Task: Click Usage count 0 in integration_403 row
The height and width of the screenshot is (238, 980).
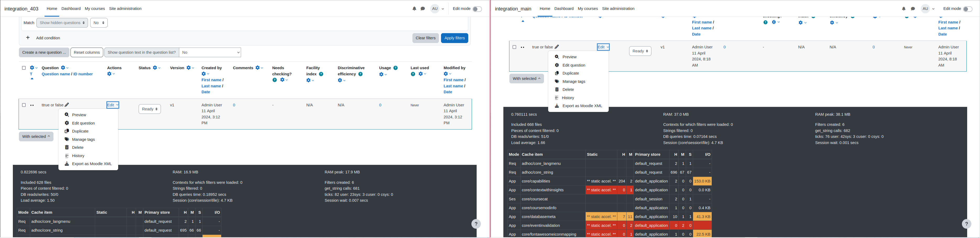Action: (x=380, y=105)
